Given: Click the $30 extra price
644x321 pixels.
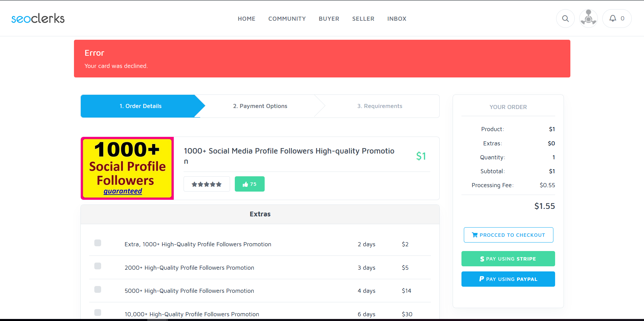Looking at the screenshot, I should pyautogui.click(x=407, y=314).
